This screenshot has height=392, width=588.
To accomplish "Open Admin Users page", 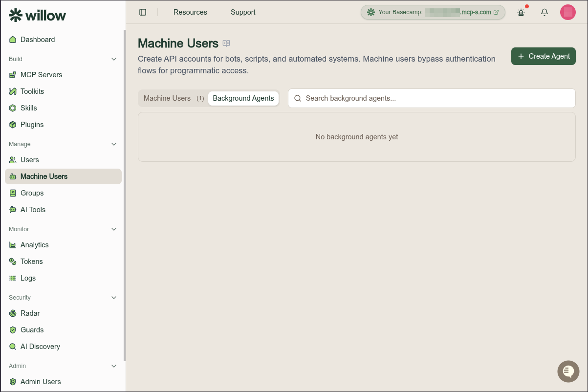I will 63,382.
